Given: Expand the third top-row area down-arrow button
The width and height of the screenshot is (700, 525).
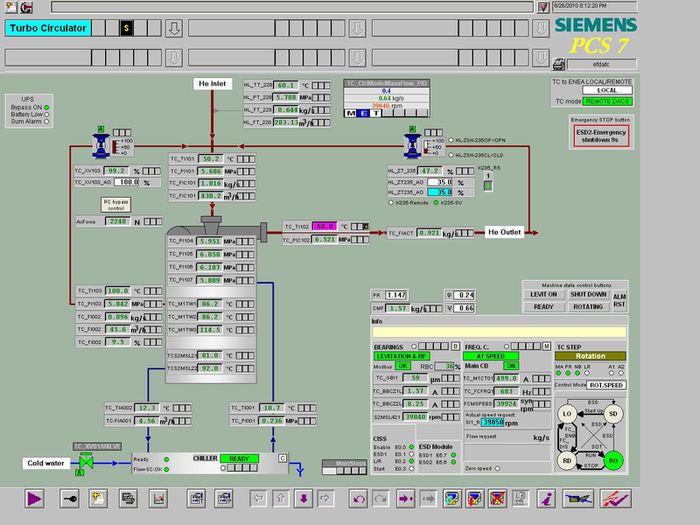Looking at the screenshot, I should [x=541, y=28].
